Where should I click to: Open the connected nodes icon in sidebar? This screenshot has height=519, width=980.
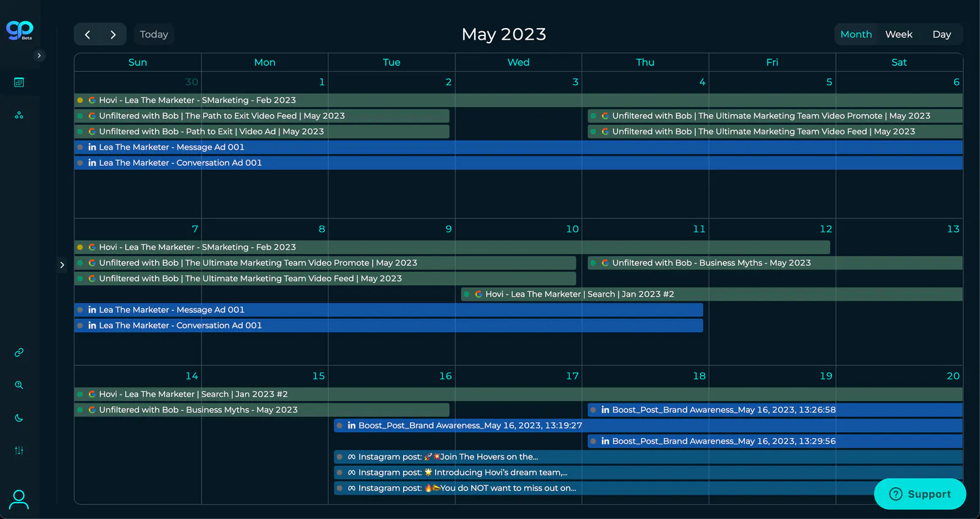(x=19, y=115)
